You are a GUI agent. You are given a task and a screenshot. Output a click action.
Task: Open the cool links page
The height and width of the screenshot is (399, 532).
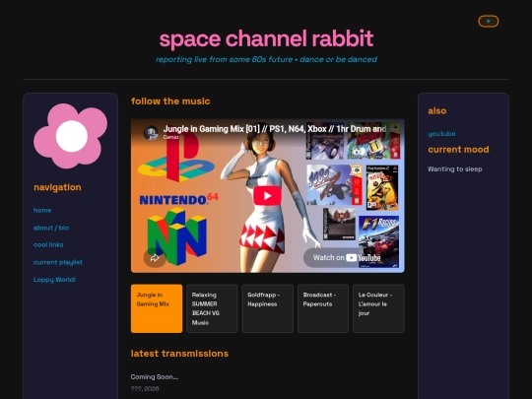pyautogui.click(x=48, y=245)
